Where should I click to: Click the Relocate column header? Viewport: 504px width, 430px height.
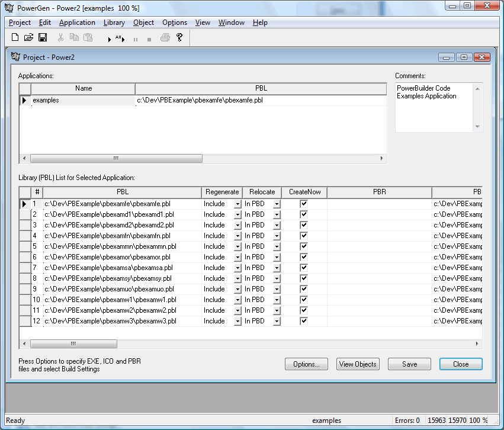point(262,192)
